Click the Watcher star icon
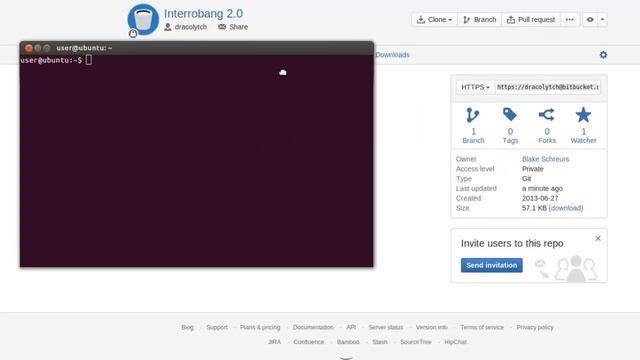The width and height of the screenshot is (640, 360). pos(583,115)
